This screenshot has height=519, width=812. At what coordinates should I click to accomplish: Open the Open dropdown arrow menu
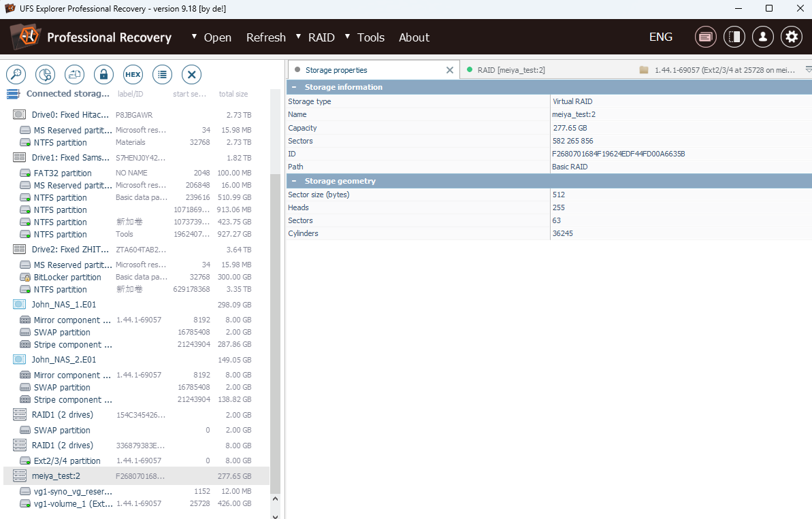195,37
